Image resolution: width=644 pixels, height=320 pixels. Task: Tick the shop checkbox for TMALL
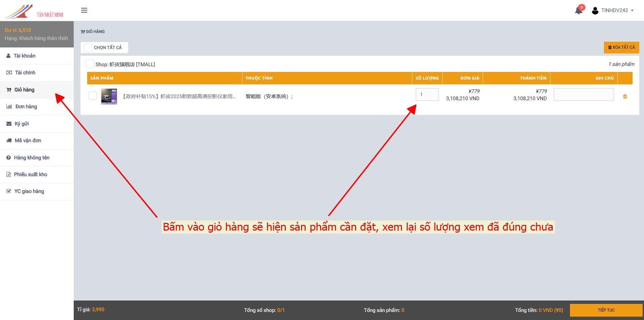90,64
